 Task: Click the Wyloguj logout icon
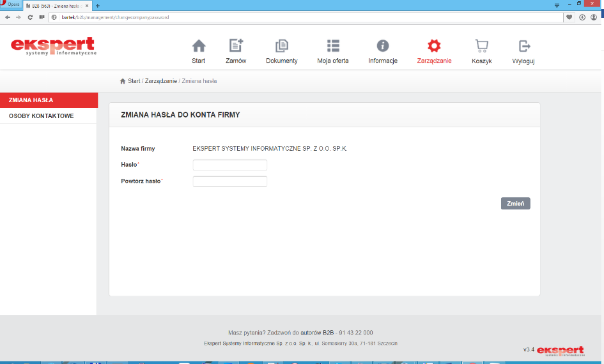click(x=524, y=46)
